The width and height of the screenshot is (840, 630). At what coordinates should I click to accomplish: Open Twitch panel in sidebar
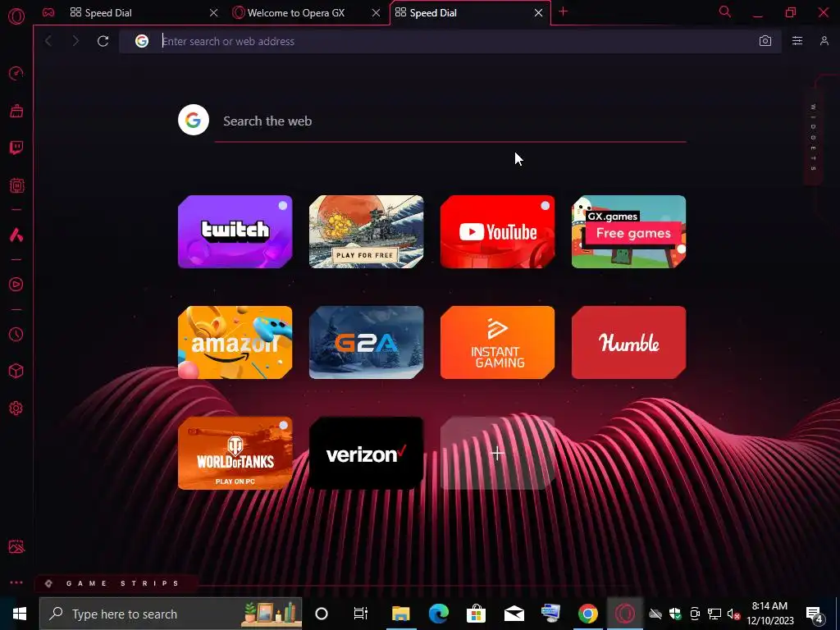tap(16, 148)
